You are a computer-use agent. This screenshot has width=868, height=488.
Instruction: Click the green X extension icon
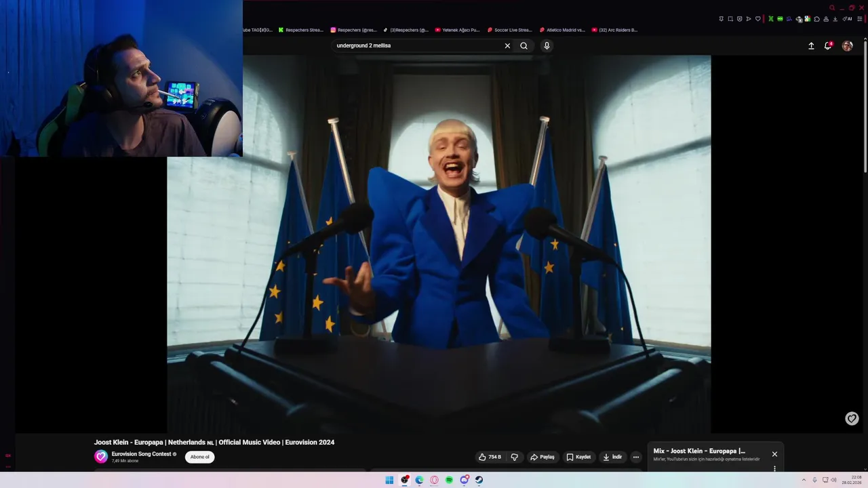pyautogui.click(x=771, y=19)
